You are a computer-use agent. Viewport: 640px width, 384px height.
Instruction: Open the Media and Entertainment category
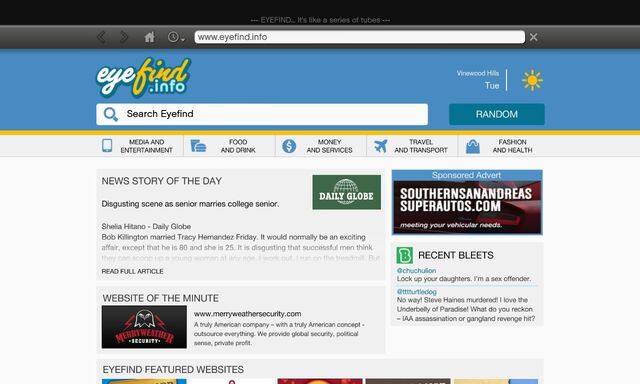click(138, 146)
